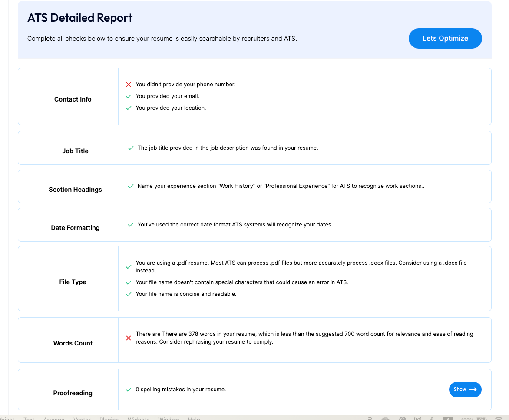Click the File Type label
Screen dimensions: 509x420
(73, 282)
